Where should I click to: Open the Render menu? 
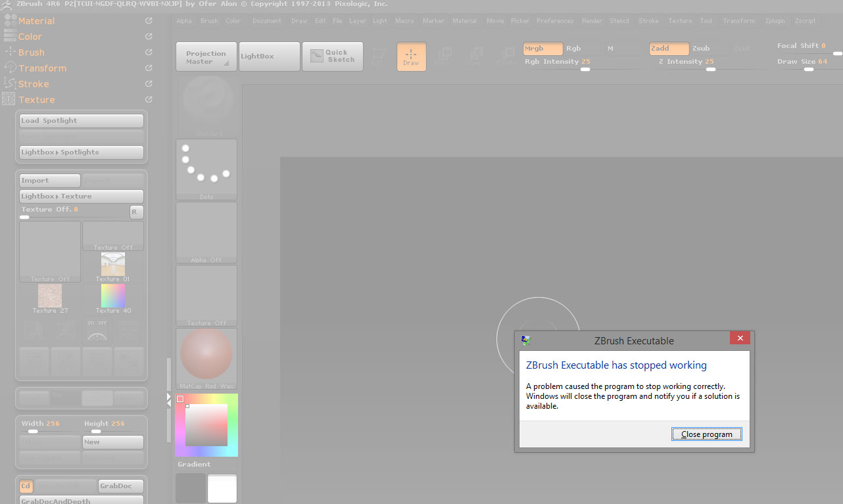coord(592,21)
